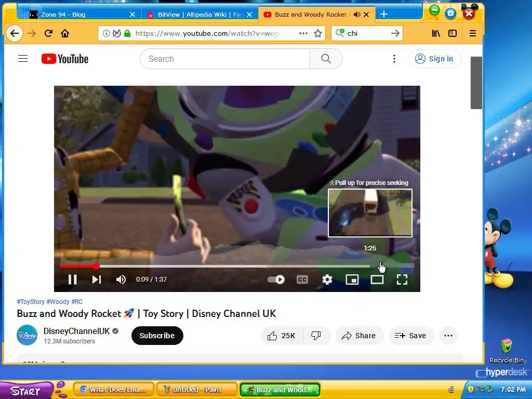
Task: Reload the page with the refresh icon
Action: 48,33
